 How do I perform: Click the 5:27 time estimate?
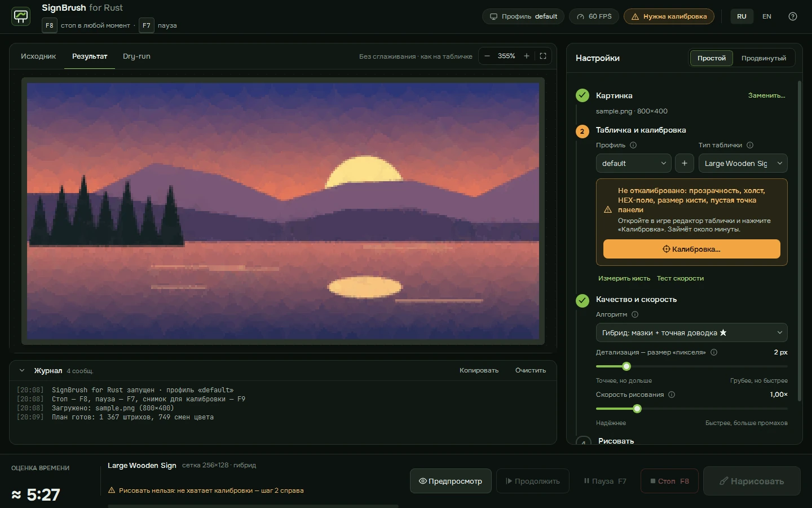[x=36, y=495]
